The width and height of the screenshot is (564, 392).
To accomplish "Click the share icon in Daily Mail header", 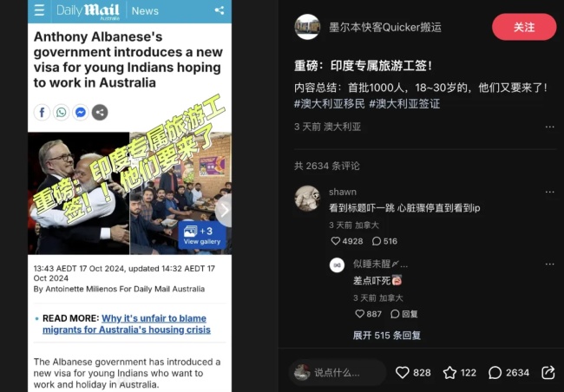I will [x=220, y=10].
